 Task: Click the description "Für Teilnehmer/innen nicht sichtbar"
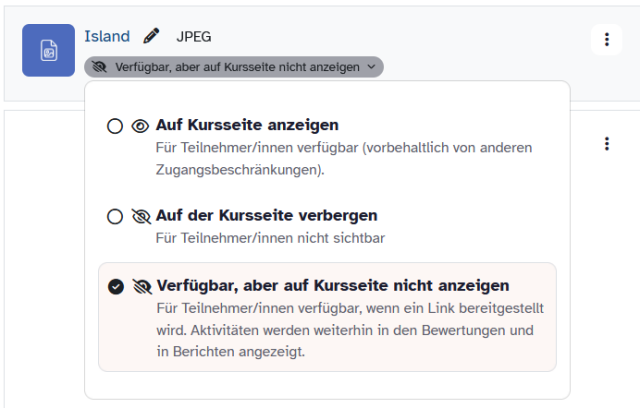(x=270, y=238)
